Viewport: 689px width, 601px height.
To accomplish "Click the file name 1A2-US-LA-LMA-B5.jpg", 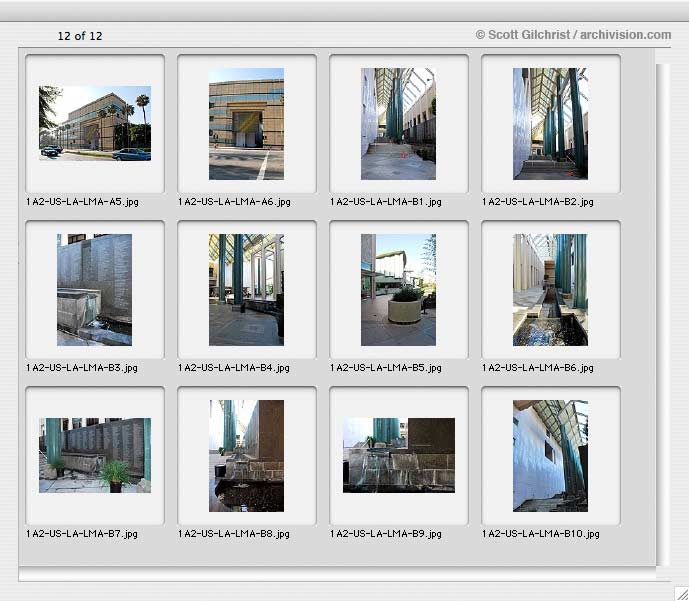I will (386, 368).
